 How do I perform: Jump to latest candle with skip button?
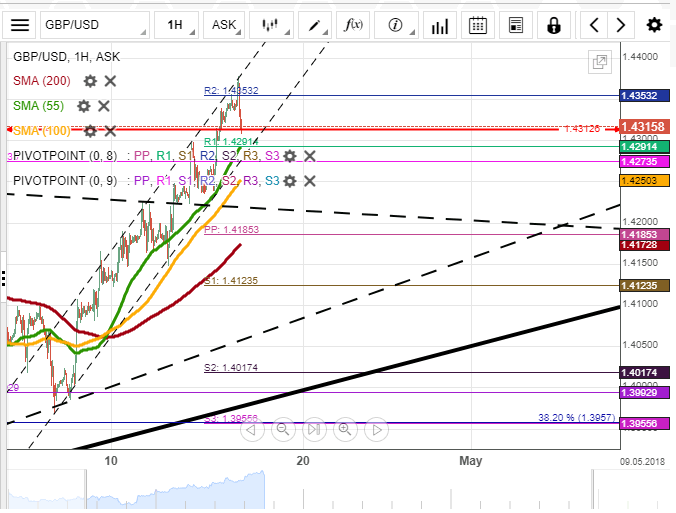[314, 430]
